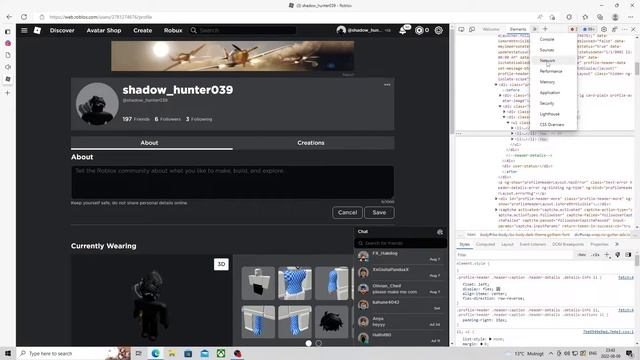
Task: Click the Save button under About
Action: 379,213
